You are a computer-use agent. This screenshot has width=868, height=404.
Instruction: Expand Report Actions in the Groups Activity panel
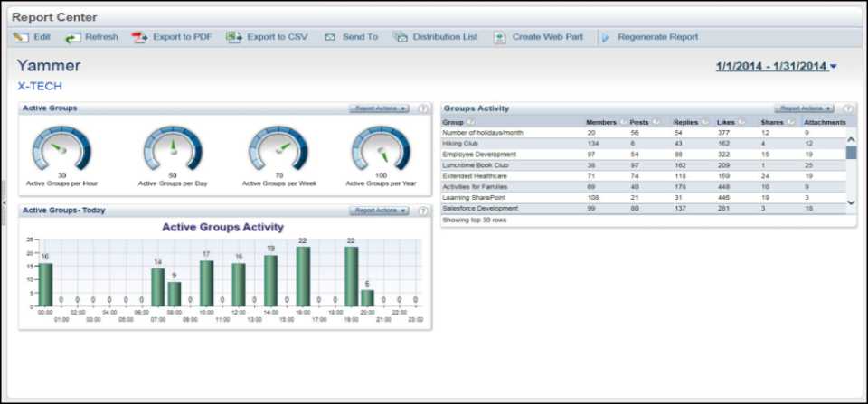806,108
